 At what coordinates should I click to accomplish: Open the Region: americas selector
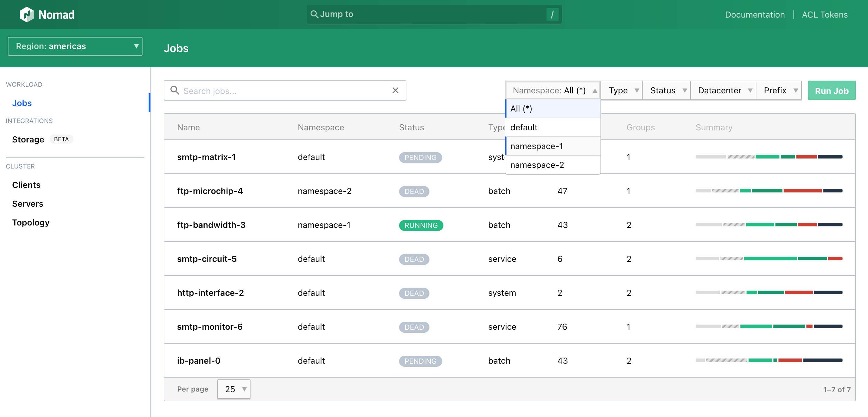tap(75, 46)
